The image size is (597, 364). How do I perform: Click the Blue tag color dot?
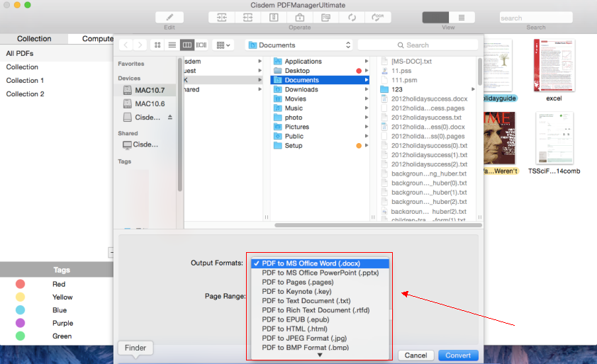(20, 310)
